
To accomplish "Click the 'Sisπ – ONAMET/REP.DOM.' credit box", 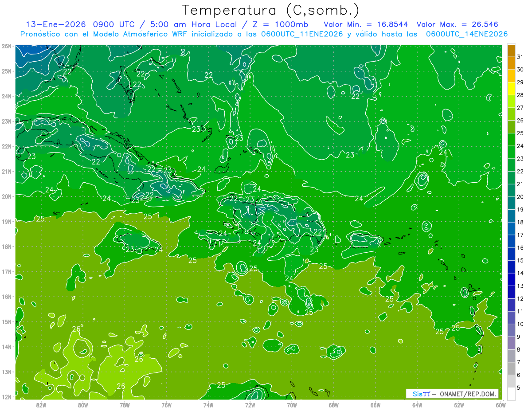I will pyautogui.click(x=452, y=394).
